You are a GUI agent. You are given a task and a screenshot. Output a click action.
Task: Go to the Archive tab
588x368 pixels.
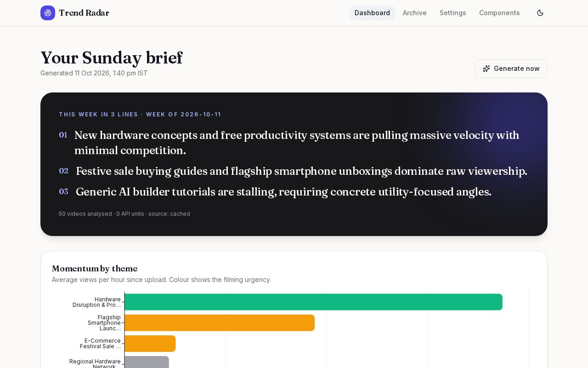tap(415, 13)
